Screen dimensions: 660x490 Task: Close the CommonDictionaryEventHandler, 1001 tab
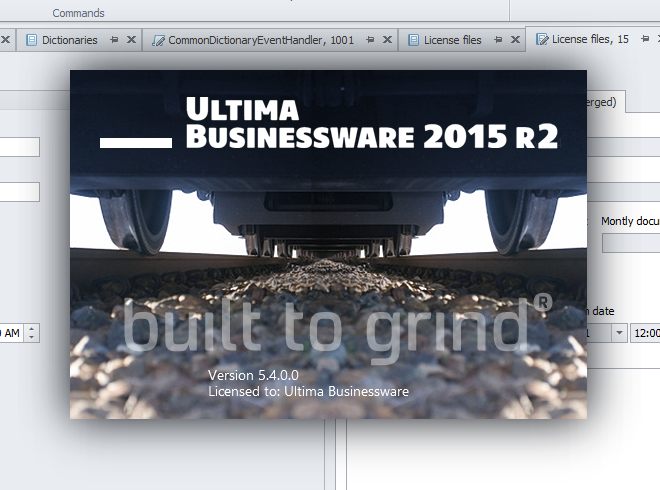tap(387, 40)
